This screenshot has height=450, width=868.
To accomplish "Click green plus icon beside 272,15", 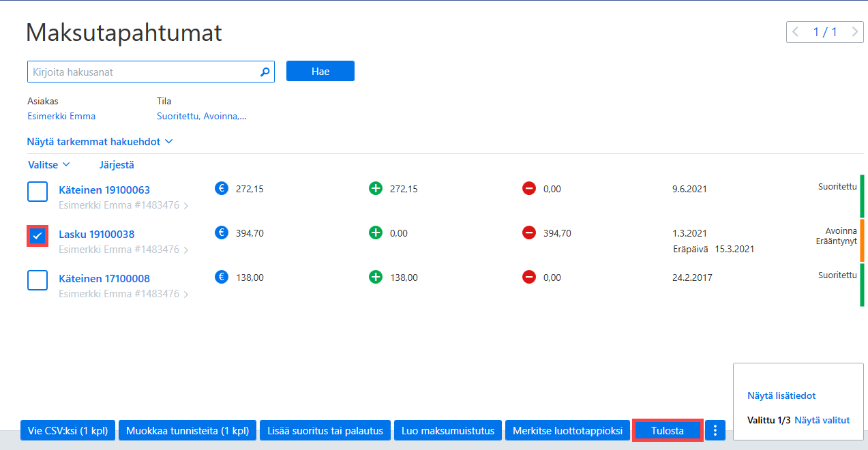I will tap(376, 188).
